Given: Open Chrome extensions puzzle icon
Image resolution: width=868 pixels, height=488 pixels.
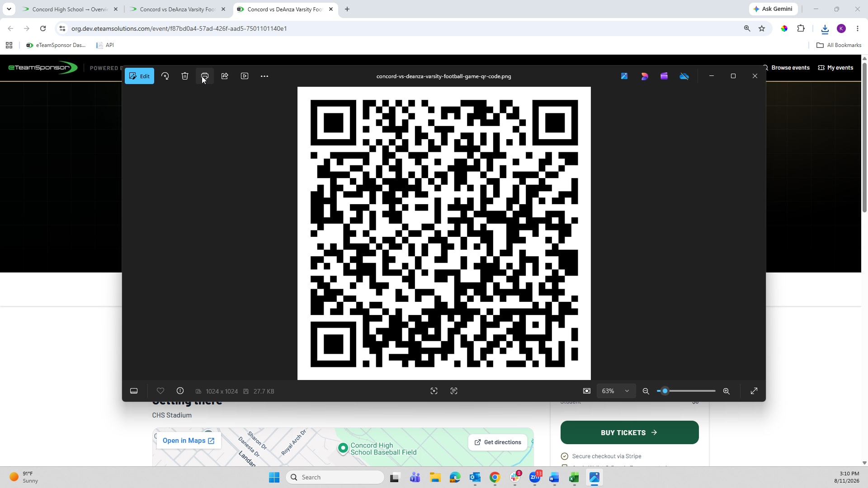Looking at the screenshot, I should [x=801, y=28].
